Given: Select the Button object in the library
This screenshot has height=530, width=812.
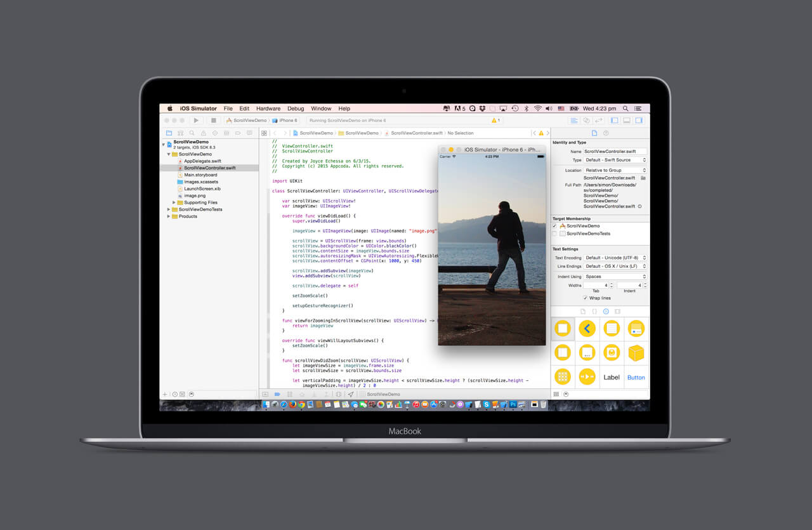Looking at the screenshot, I should (636, 376).
